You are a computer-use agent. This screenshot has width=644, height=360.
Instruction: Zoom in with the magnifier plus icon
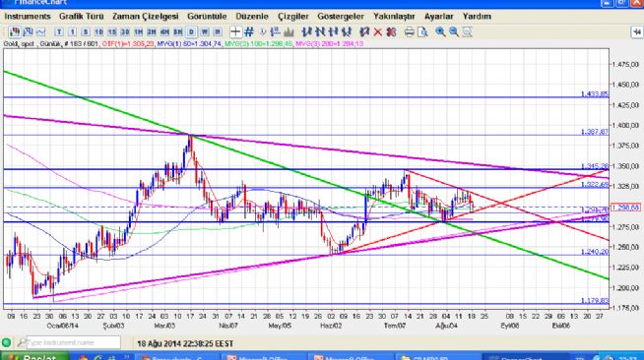point(440,31)
